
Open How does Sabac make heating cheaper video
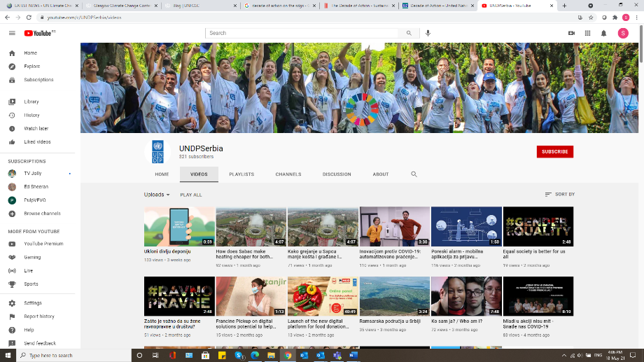(251, 226)
